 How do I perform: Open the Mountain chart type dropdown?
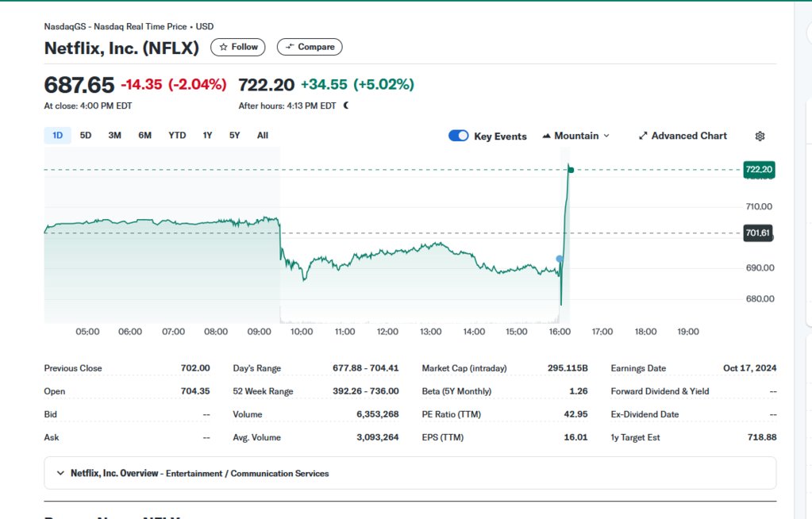tap(575, 136)
